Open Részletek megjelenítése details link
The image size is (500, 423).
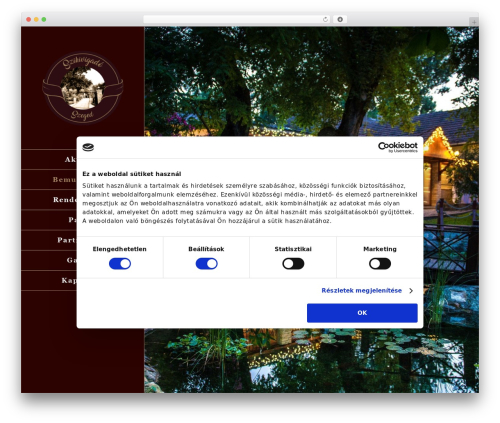coord(361,290)
